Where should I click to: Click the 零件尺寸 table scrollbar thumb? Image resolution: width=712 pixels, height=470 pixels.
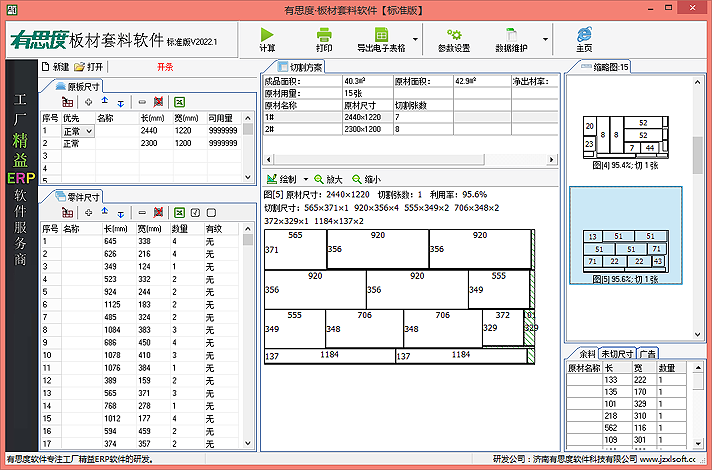pyautogui.click(x=247, y=239)
